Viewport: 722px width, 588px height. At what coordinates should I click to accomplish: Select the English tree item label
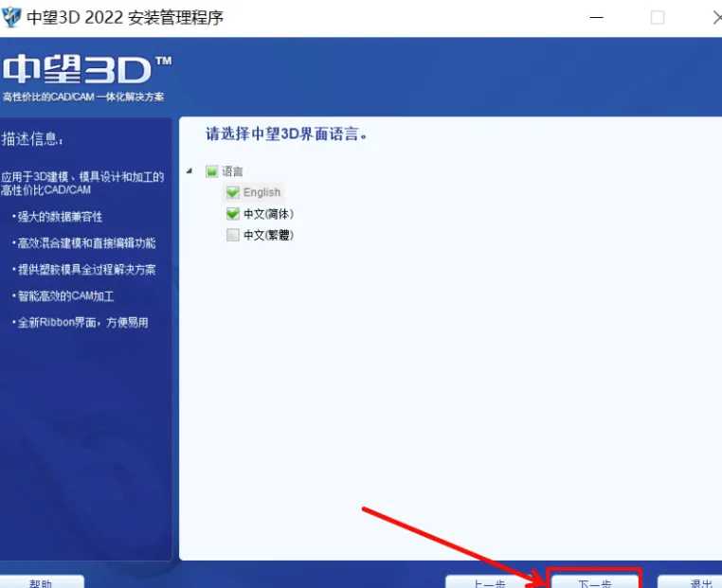point(262,192)
